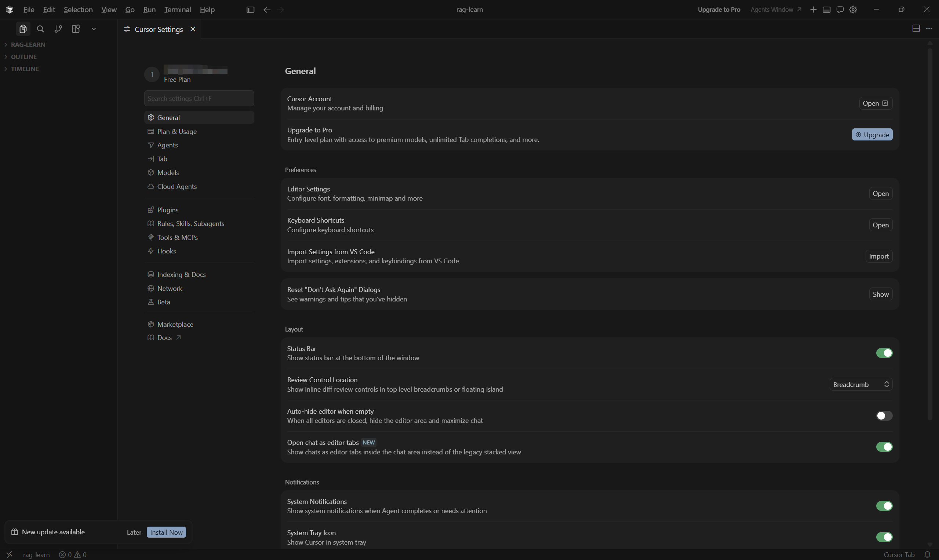Open external Docs link in sidebar
This screenshot has height=560, width=939.
click(x=199, y=338)
